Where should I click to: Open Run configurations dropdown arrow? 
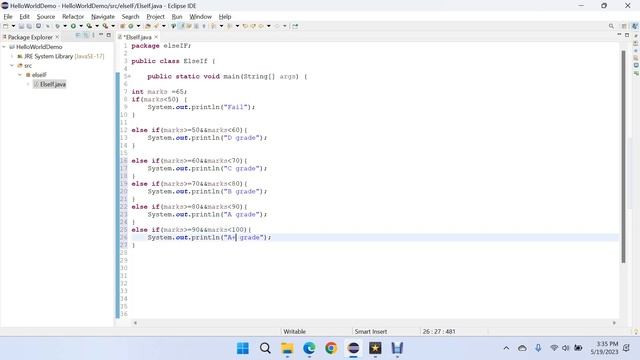point(81,26)
